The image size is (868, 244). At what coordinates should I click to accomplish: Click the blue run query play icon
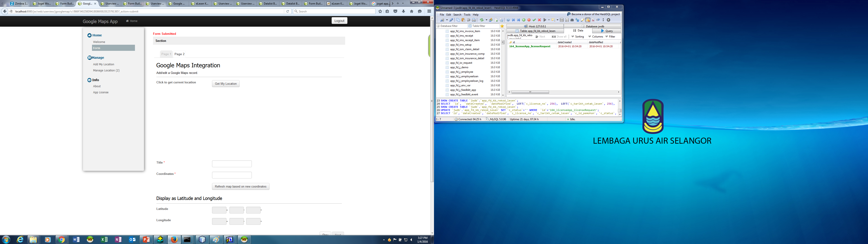point(545,20)
